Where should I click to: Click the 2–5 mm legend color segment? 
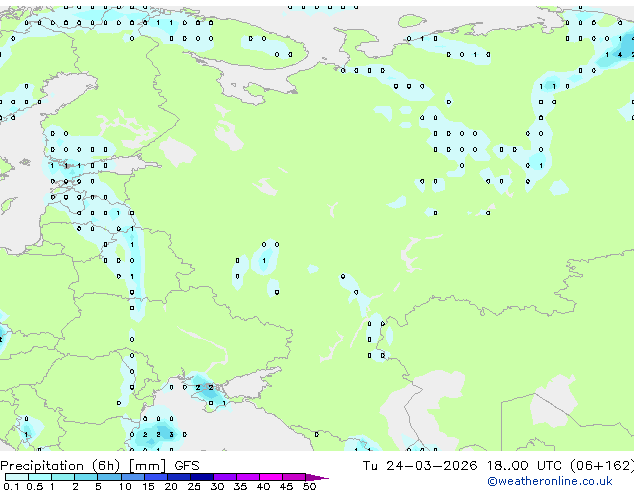tap(86, 477)
